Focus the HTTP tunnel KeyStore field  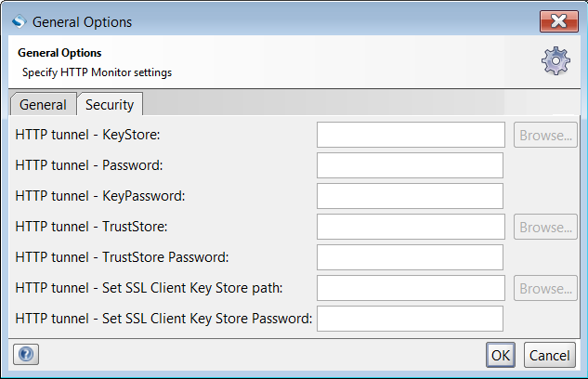pos(410,136)
